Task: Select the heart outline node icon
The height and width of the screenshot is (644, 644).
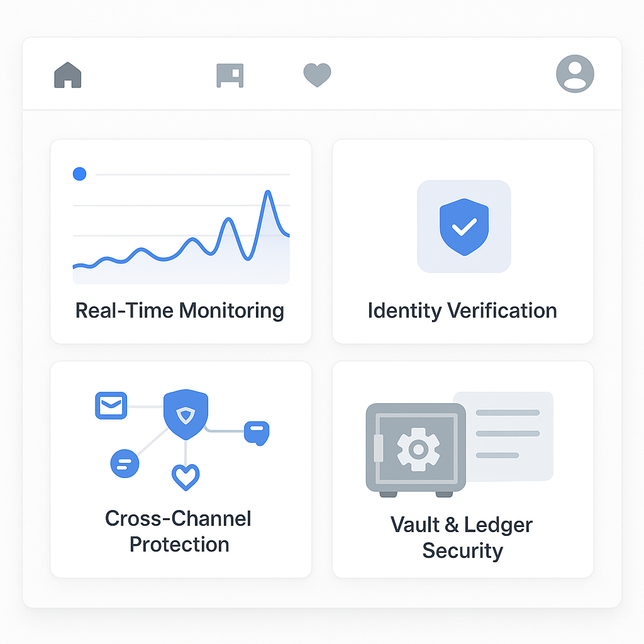Action: (x=186, y=477)
